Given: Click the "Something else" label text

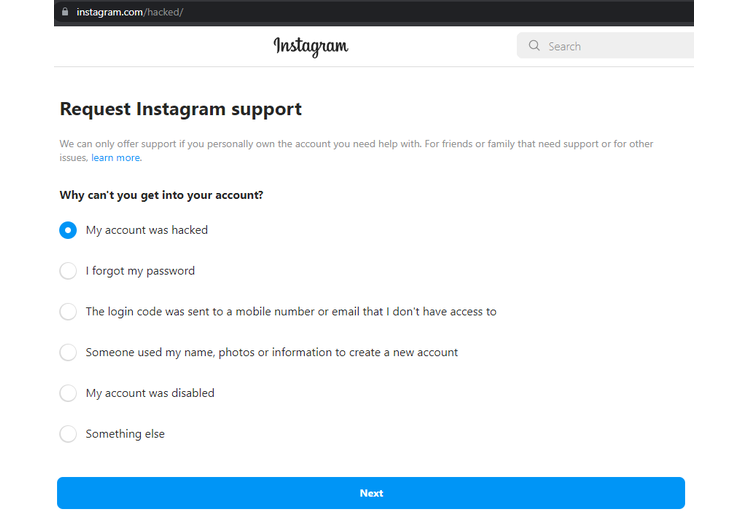Looking at the screenshot, I should [125, 434].
